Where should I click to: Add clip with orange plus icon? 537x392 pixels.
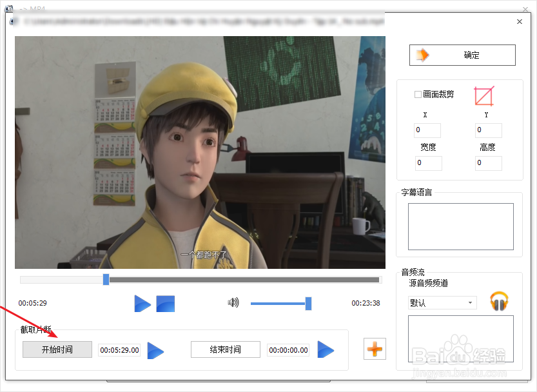[375, 349]
